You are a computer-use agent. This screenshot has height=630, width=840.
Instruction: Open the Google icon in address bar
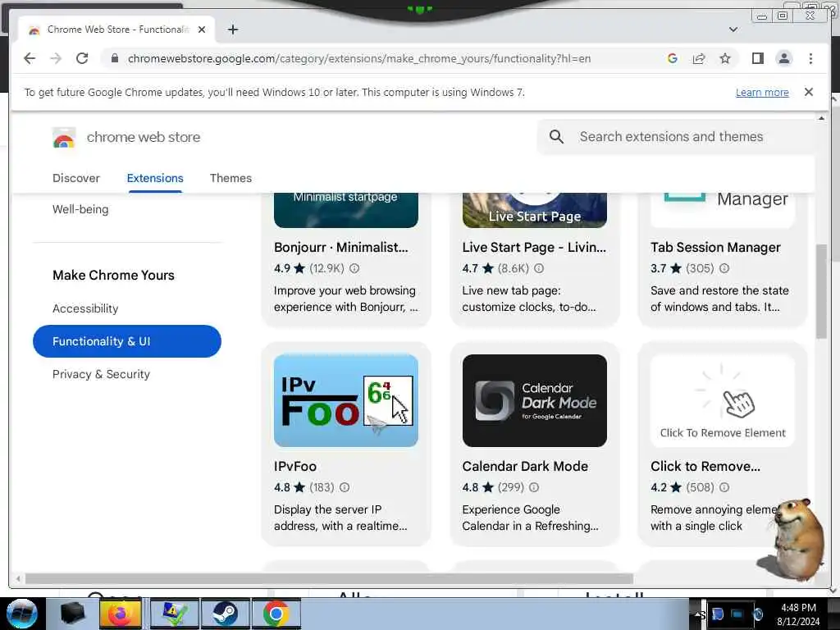(673, 58)
